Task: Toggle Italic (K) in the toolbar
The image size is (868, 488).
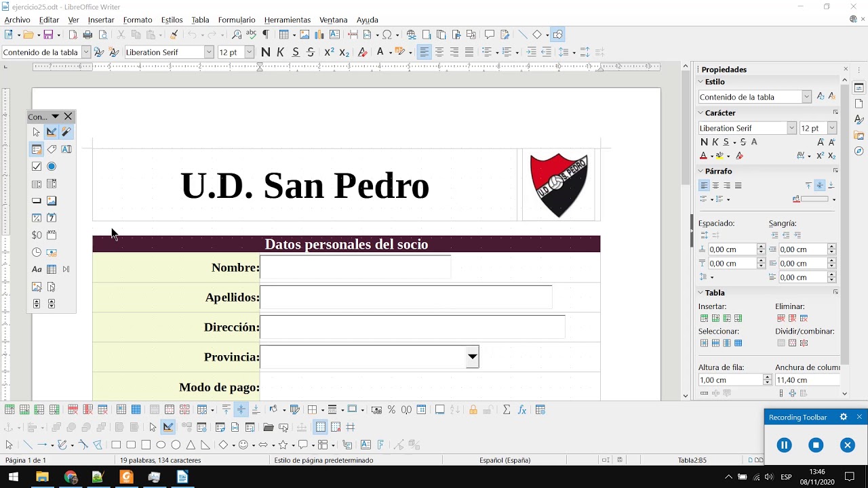Action: coord(281,52)
